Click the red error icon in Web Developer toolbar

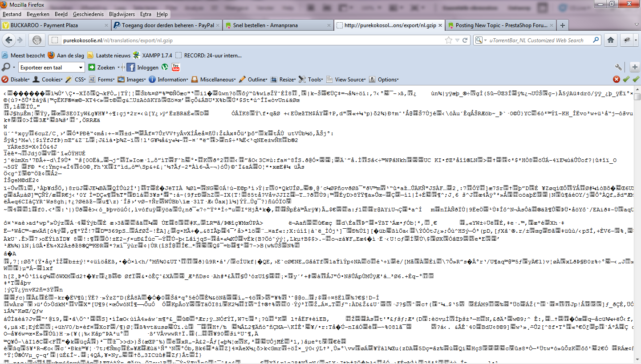(x=617, y=79)
